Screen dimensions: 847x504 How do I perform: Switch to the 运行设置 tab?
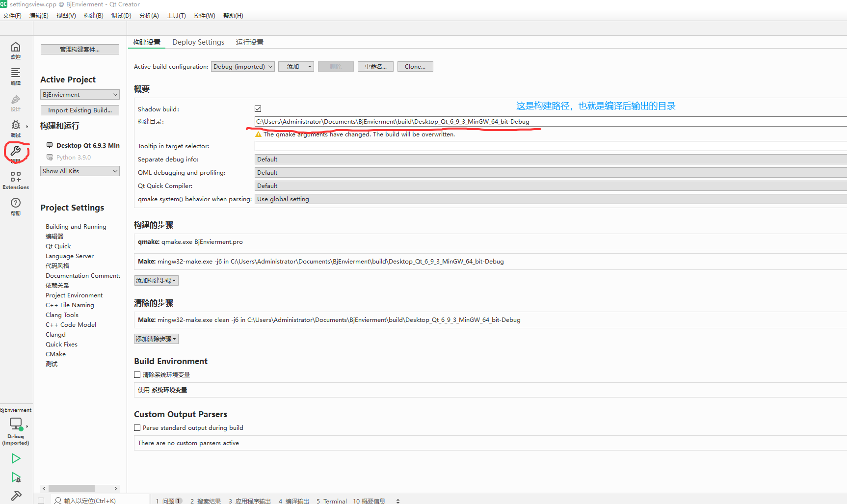click(x=250, y=42)
